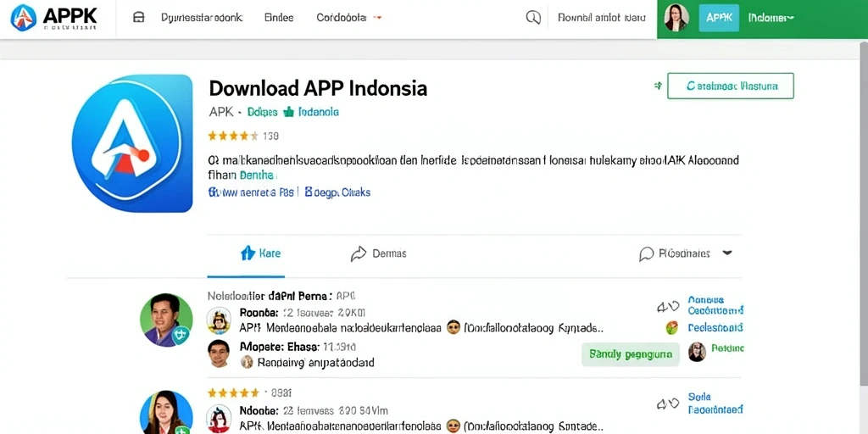Open the Rlosdnaies comments option

684,253
